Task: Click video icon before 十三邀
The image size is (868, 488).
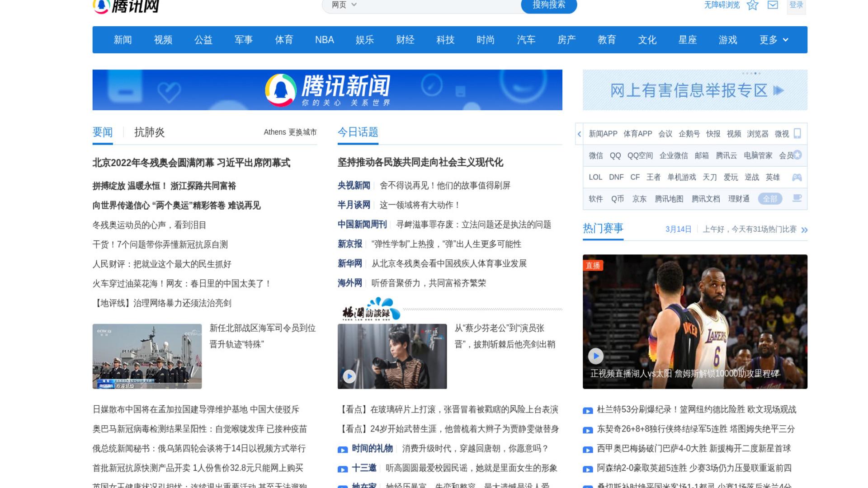Action: (343, 469)
